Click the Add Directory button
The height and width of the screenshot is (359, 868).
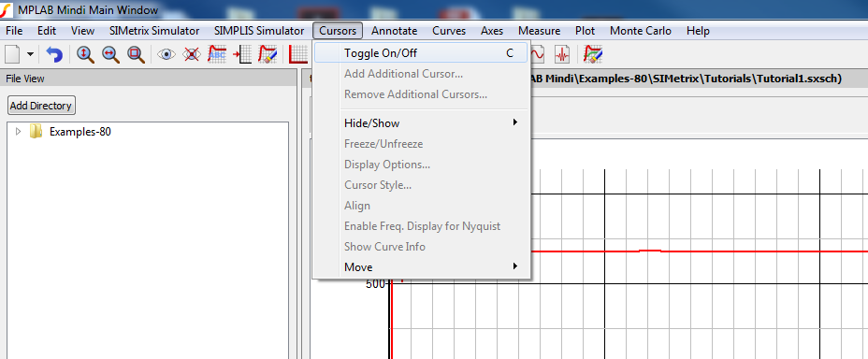[41, 105]
